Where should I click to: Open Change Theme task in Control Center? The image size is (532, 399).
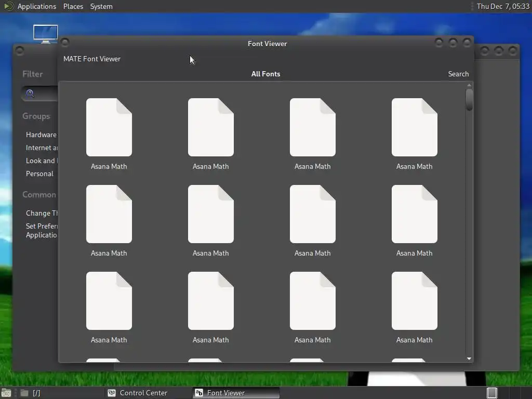pyautogui.click(x=42, y=213)
